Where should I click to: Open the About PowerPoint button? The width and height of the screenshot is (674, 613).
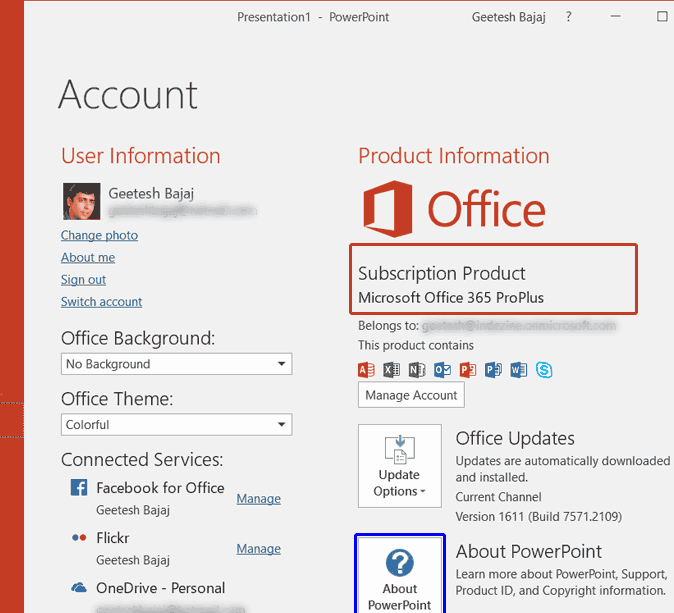pos(400,574)
